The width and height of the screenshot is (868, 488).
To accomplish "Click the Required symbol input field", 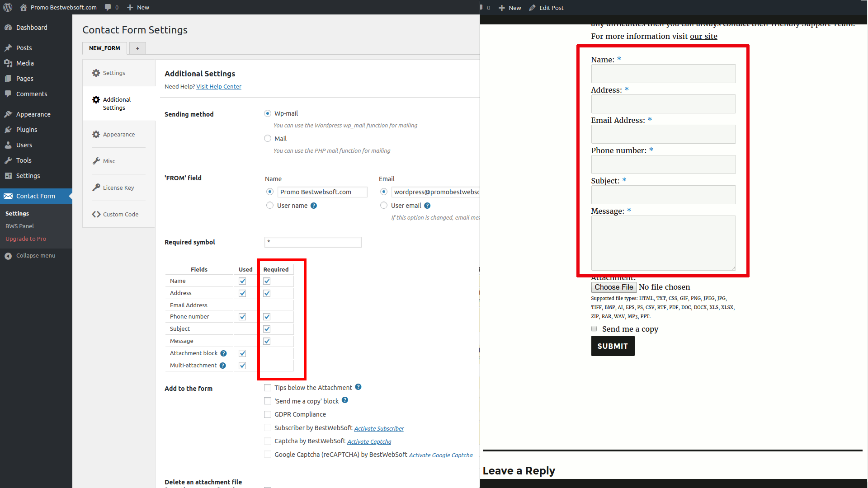I will click(x=313, y=242).
